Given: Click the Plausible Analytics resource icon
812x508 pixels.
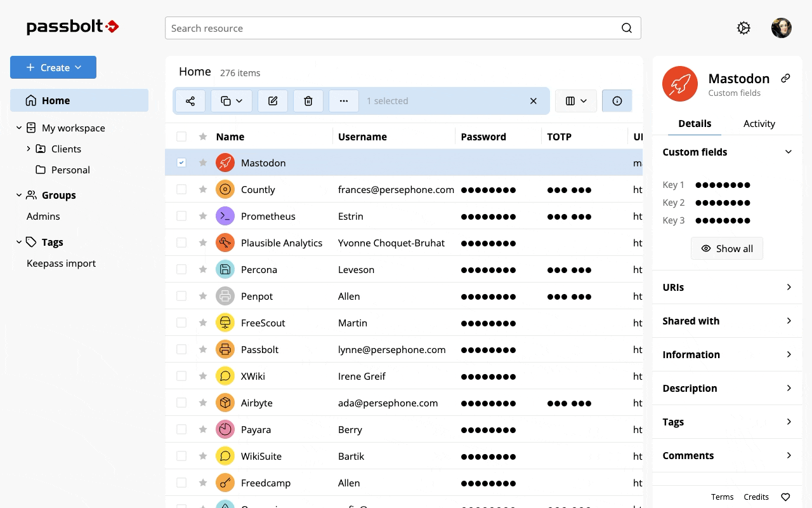Looking at the screenshot, I should (x=225, y=243).
